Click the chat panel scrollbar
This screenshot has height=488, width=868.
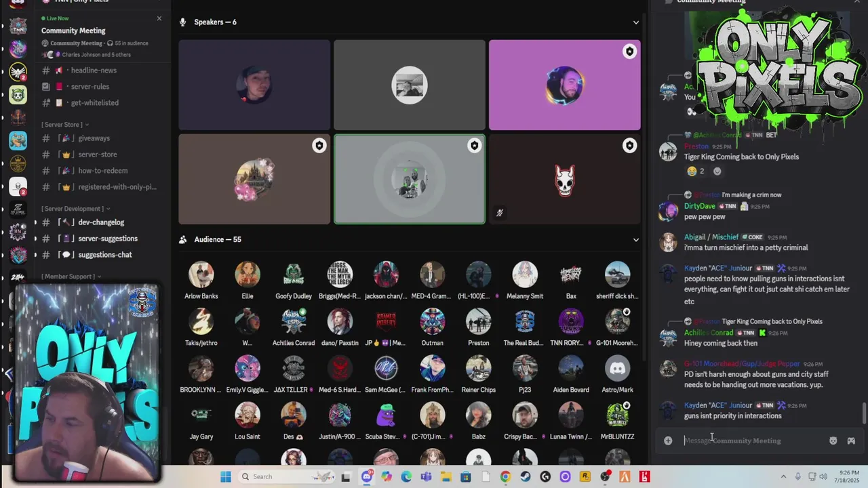pos(864,412)
